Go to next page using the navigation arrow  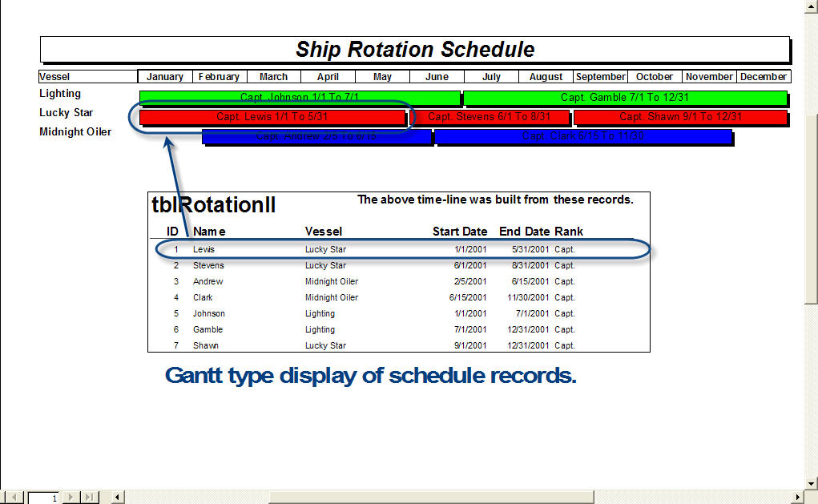[x=71, y=498]
